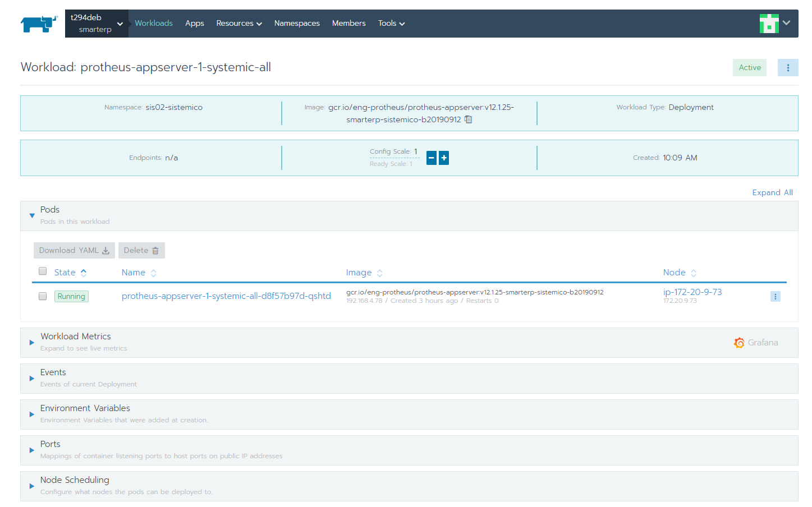Click the Deployment workload type text
The width and height of the screenshot is (812, 507).
click(x=691, y=107)
